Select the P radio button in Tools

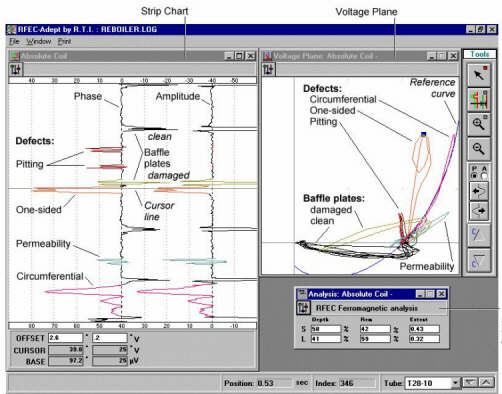coord(474,175)
